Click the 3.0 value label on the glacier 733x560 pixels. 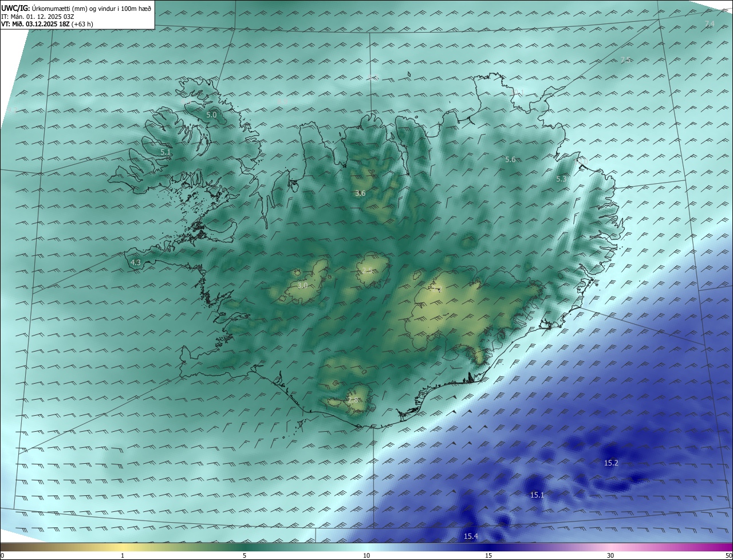pyautogui.click(x=303, y=285)
